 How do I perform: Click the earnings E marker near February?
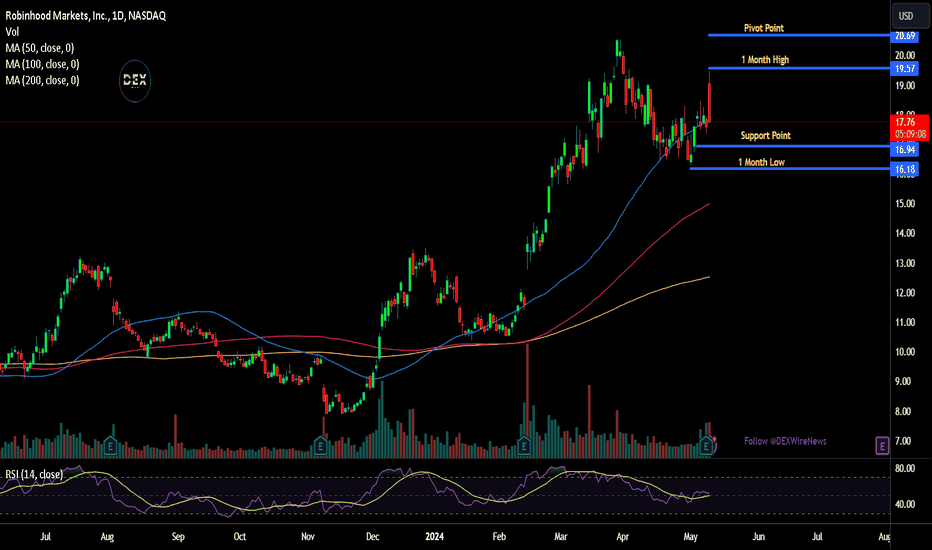coord(524,445)
